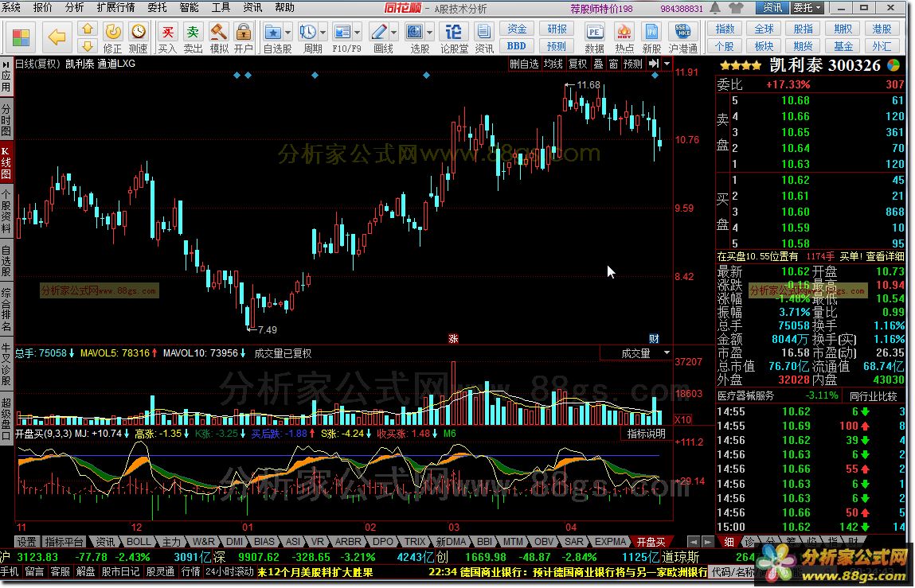Open the 查看详细 link

click(885, 256)
